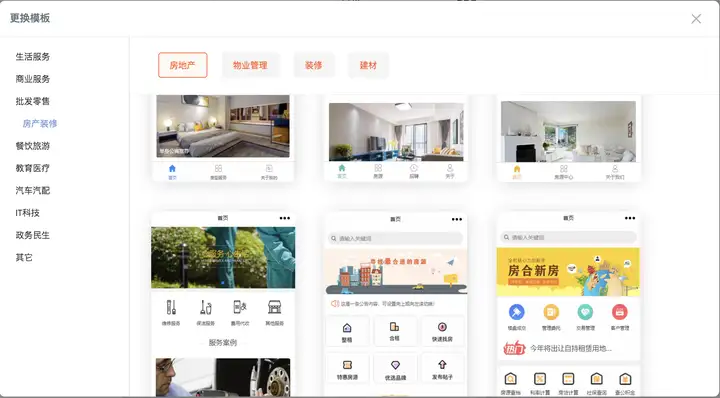The width and height of the screenshot is (720, 398).
Task: Click the repair tools icon in the garden-banner template
Action: (x=171, y=307)
